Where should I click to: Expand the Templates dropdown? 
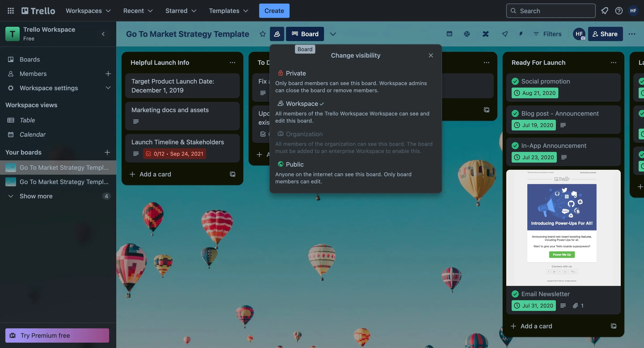229,11
